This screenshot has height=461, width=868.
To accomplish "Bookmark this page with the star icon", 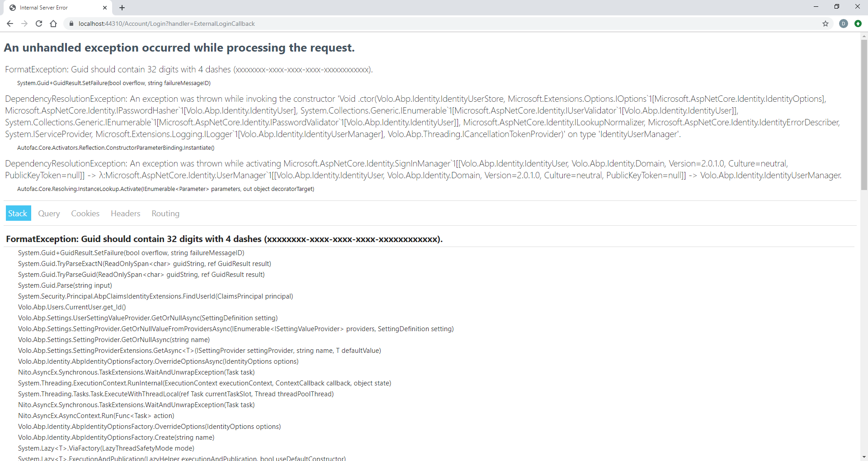I will [x=826, y=24].
